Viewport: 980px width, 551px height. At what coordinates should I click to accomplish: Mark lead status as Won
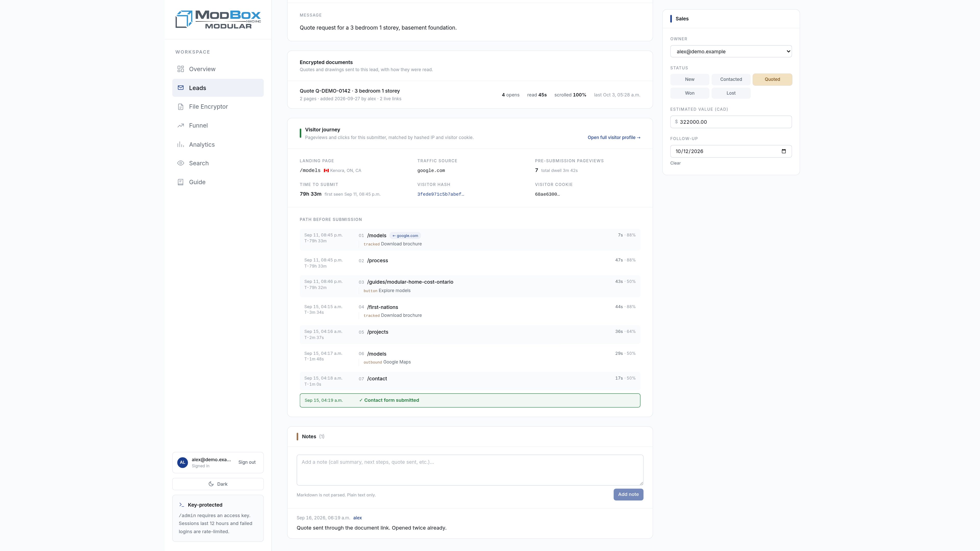coord(689,93)
